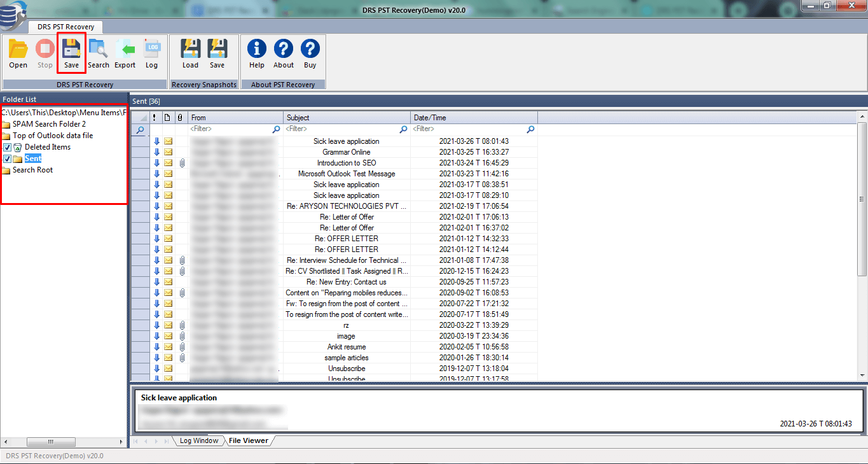
Task: Select the Sent folder in tree
Action: tap(33, 158)
